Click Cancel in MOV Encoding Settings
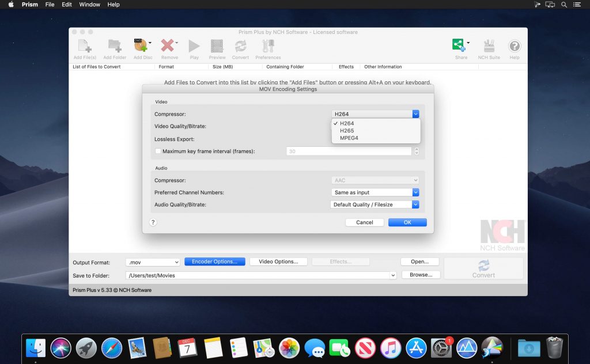The image size is (590, 364). click(x=365, y=222)
